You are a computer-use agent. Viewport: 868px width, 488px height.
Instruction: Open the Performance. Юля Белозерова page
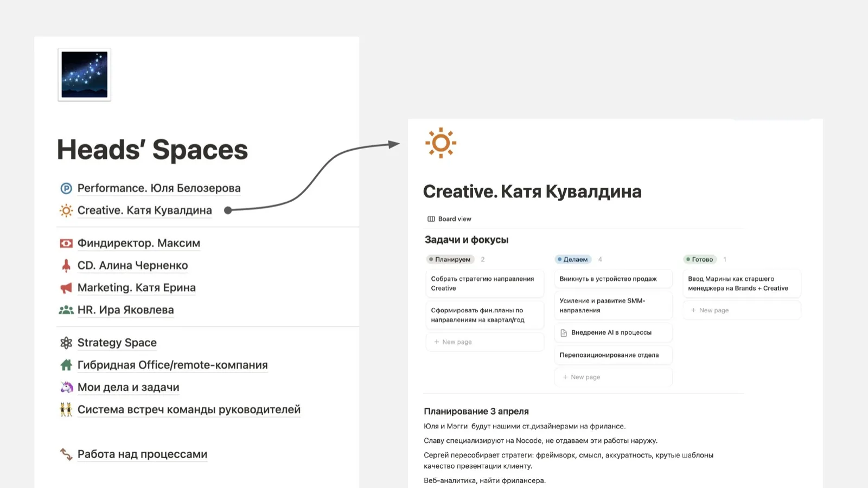[x=159, y=188]
